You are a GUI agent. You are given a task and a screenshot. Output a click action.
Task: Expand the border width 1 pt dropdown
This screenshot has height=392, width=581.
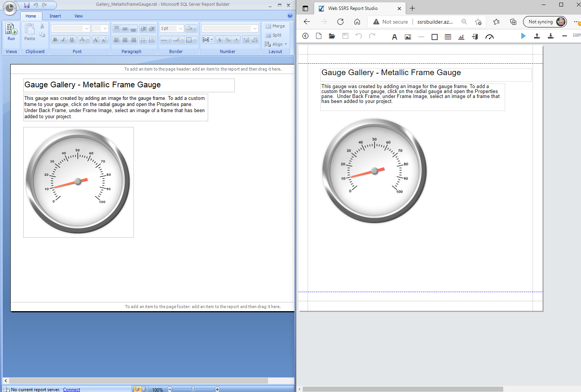pyautogui.click(x=180, y=28)
